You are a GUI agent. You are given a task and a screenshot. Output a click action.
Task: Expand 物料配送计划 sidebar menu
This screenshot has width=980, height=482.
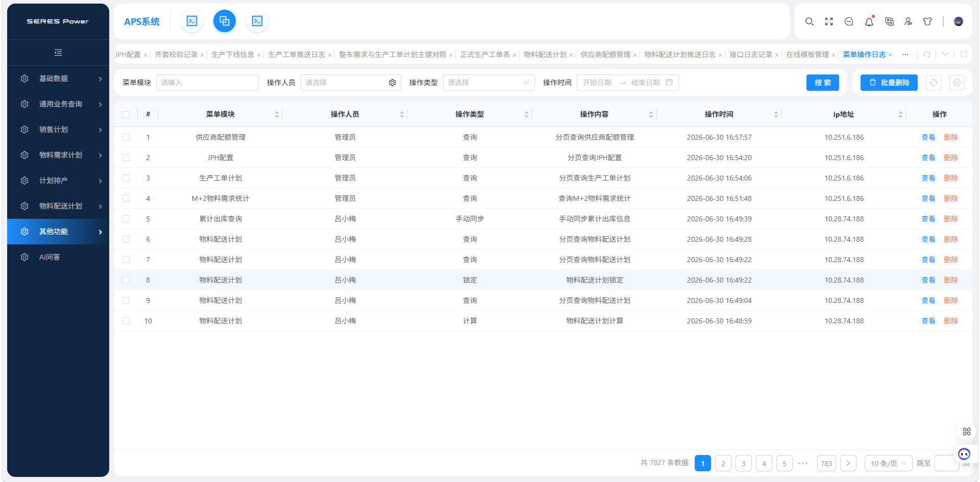[x=58, y=206]
